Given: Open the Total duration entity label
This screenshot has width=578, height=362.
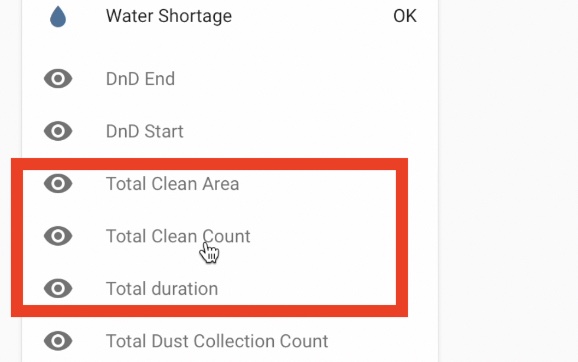Looking at the screenshot, I should 162,289.
